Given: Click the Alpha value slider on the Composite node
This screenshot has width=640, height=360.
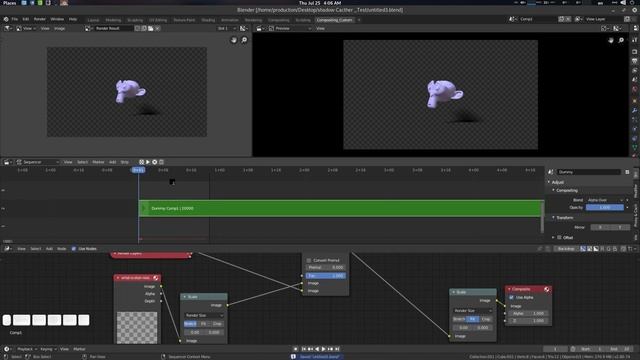Looking at the screenshot, I should (529, 313).
